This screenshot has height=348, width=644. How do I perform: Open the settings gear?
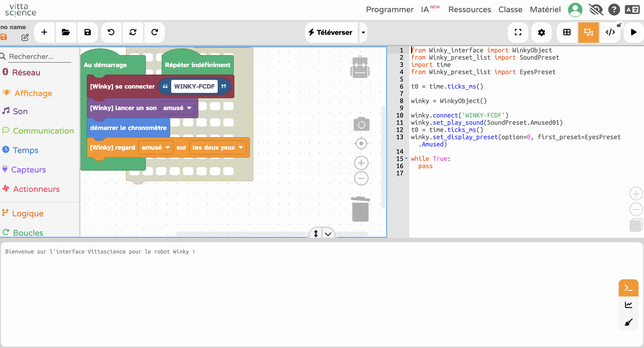coord(542,32)
